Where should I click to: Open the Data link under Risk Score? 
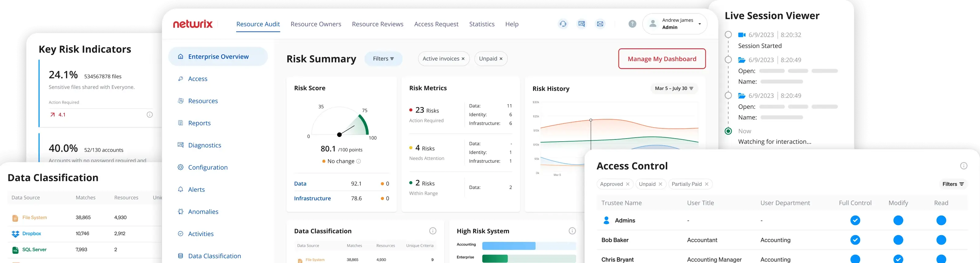pos(300,183)
